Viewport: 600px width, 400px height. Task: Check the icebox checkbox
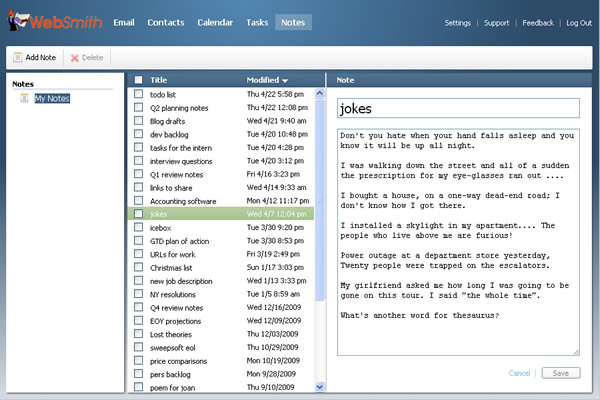139,227
